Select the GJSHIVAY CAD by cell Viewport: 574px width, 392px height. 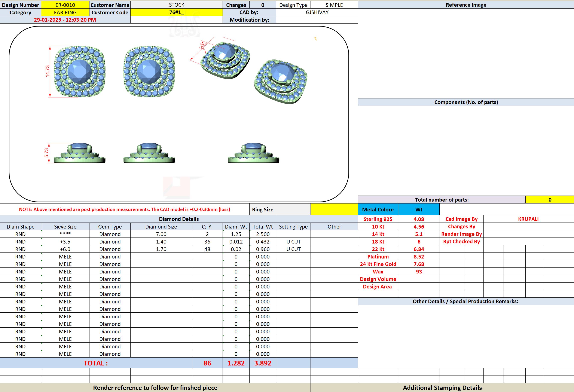tap(317, 12)
